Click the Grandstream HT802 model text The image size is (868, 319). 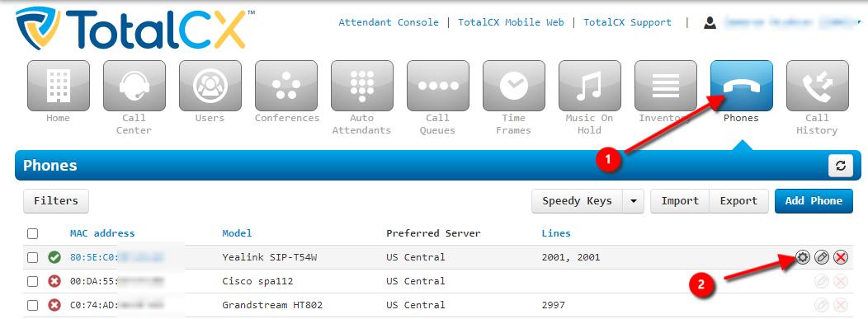coord(272,305)
